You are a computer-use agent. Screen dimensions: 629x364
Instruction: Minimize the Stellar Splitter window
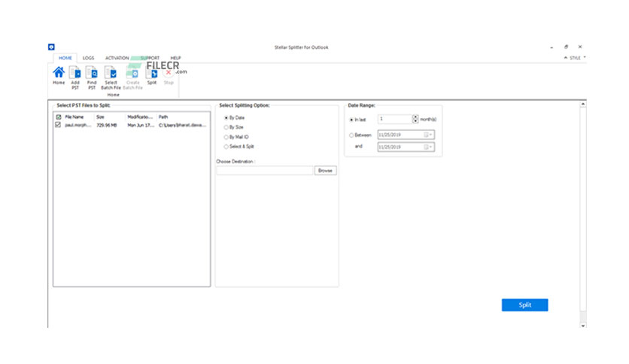click(x=552, y=47)
